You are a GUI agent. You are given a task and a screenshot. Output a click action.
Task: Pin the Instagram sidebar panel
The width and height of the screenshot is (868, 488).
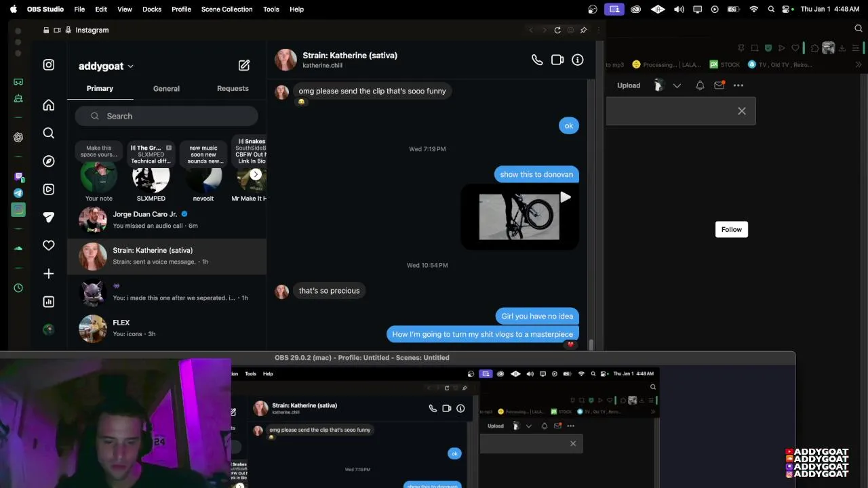(x=583, y=30)
